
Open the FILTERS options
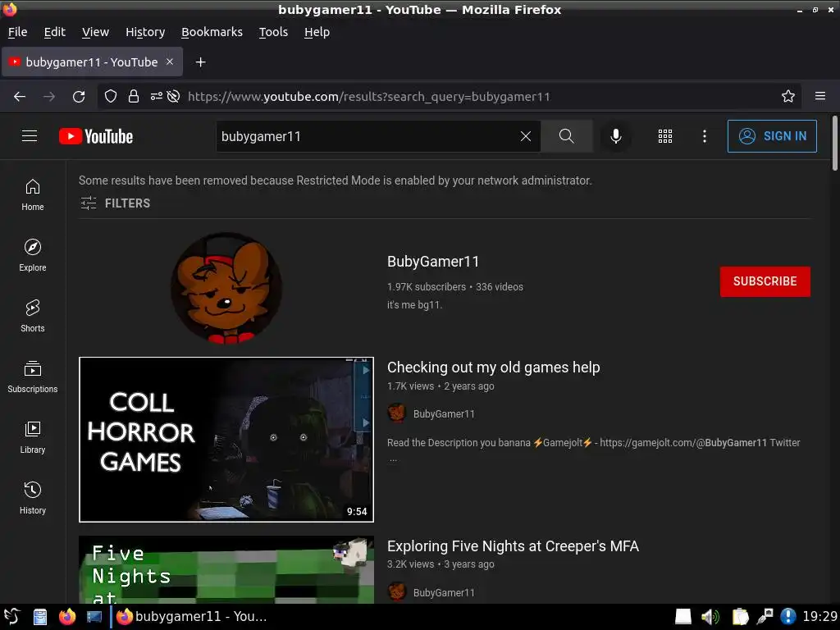pos(115,203)
